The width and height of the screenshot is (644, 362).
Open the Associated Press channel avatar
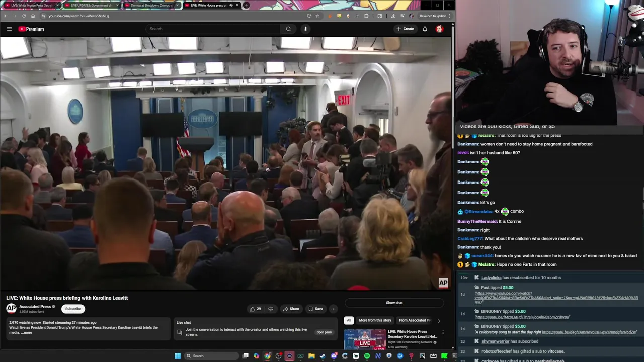pos(11,308)
